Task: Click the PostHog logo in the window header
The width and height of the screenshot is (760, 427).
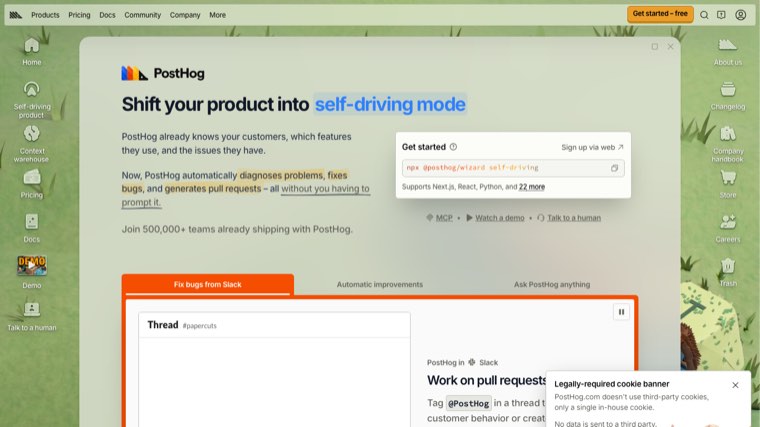Action: click(163, 73)
